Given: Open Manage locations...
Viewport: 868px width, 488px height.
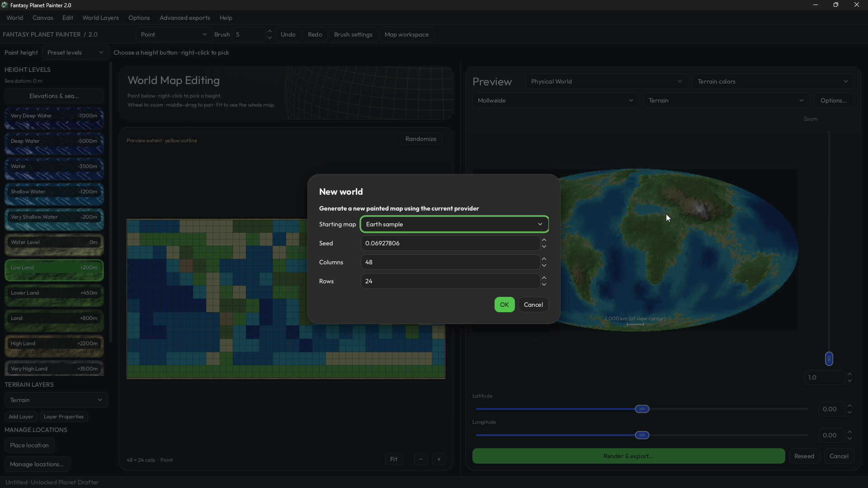Looking at the screenshot, I should 37,464.
